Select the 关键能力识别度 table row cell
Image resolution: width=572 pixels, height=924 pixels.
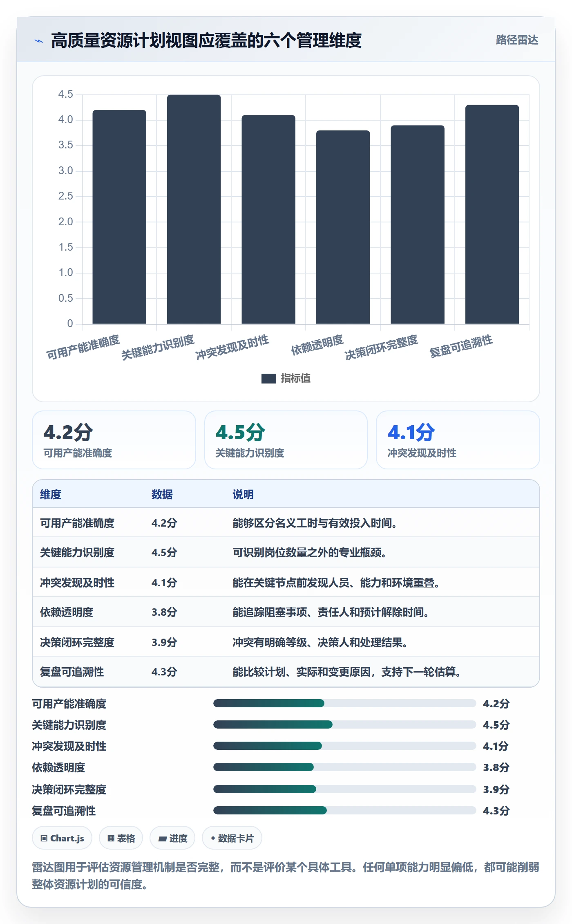pyautogui.click(x=77, y=552)
